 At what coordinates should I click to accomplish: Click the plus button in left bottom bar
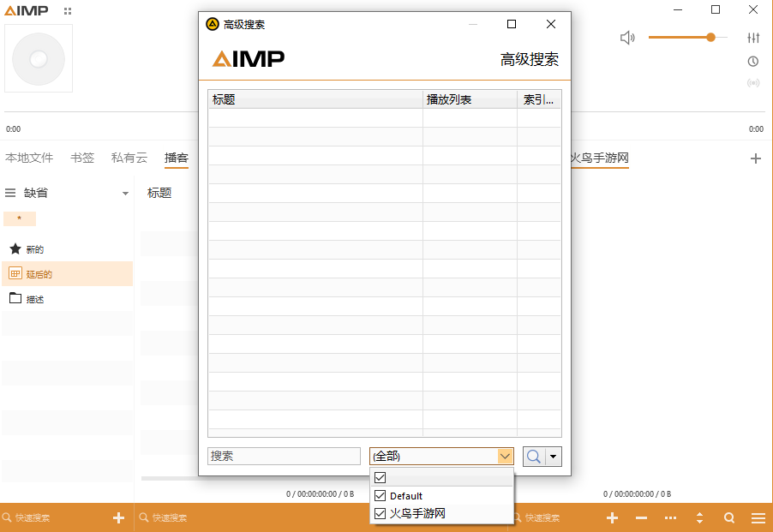(x=118, y=517)
